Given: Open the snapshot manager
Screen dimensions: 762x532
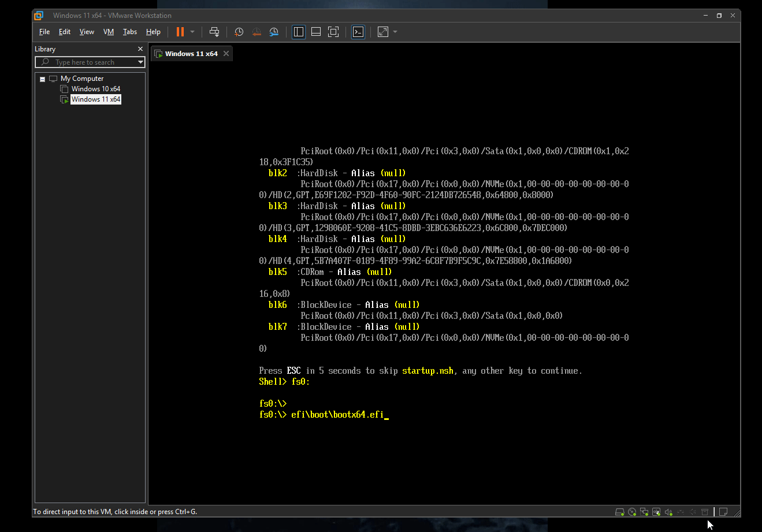Looking at the screenshot, I should point(274,32).
